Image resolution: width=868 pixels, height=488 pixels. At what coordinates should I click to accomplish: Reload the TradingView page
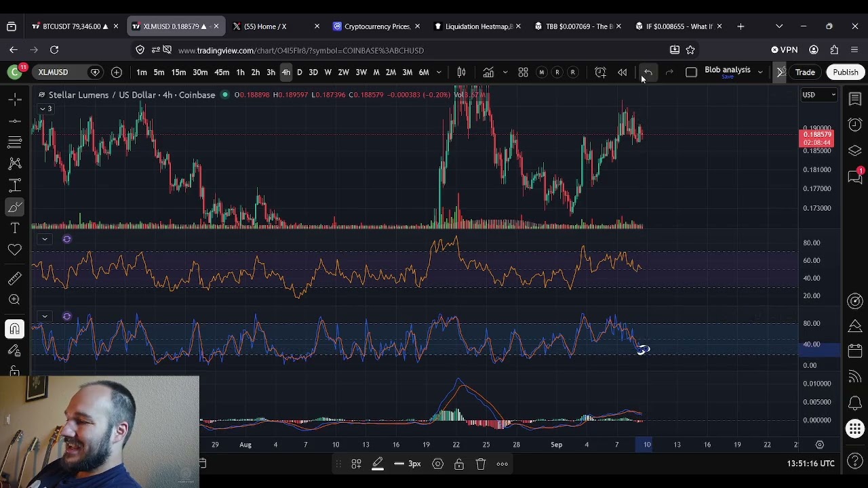click(x=54, y=49)
